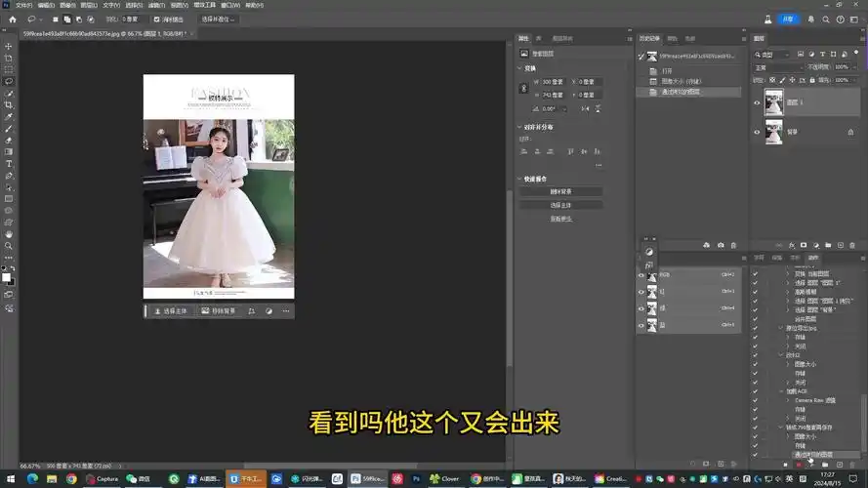Select the Type (T) tool
The image size is (868, 488).
click(9, 164)
